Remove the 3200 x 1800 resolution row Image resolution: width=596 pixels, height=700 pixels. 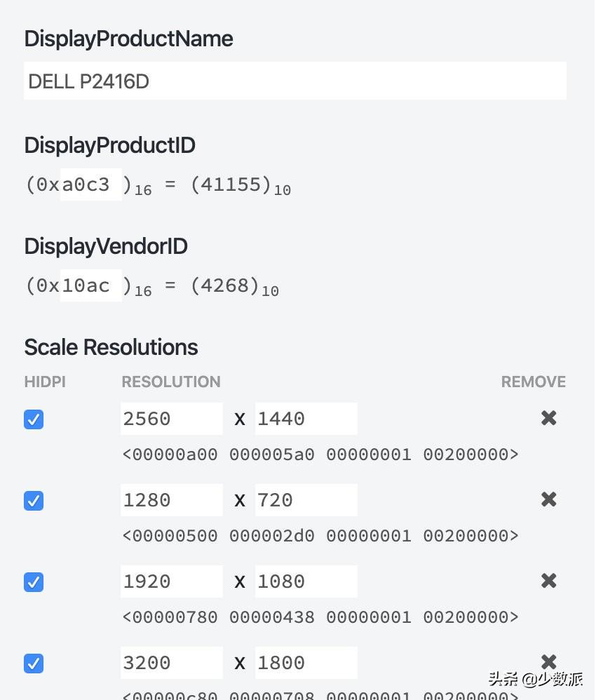[x=548, y=661]
